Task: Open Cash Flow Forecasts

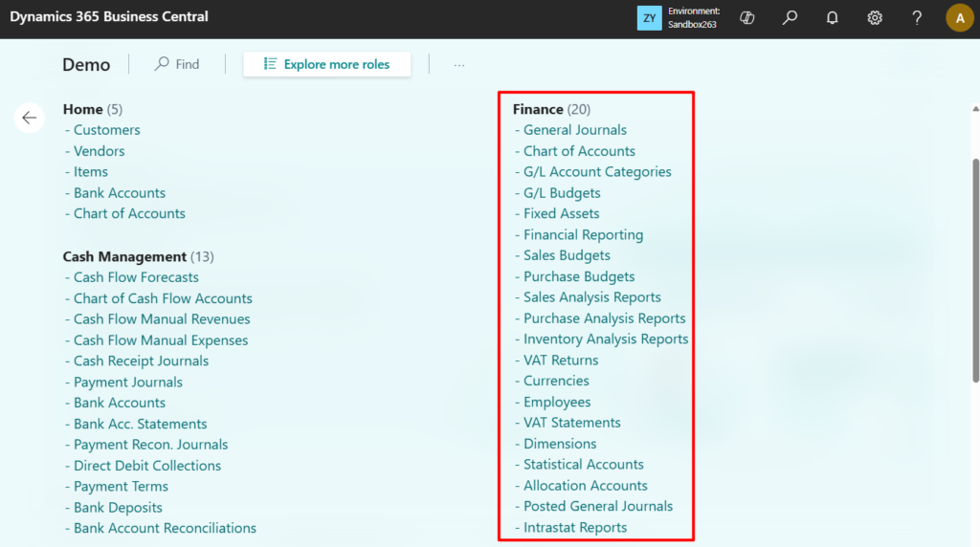Action: [x=136, y=277]
